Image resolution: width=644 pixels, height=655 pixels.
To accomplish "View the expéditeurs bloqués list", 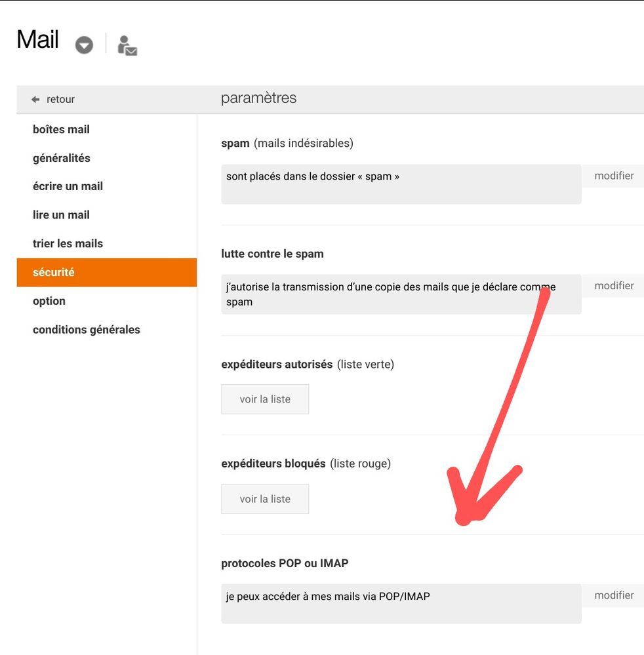I will (265, 498).
